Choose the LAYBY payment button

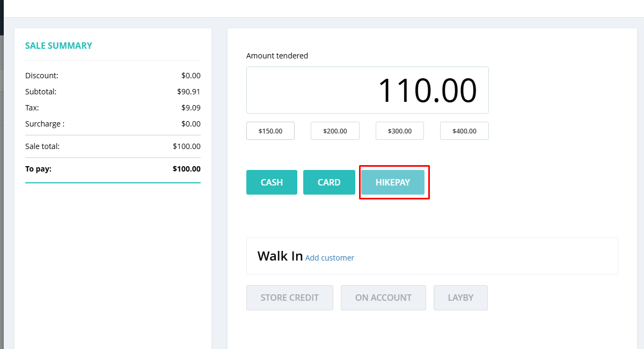point(460,298)
